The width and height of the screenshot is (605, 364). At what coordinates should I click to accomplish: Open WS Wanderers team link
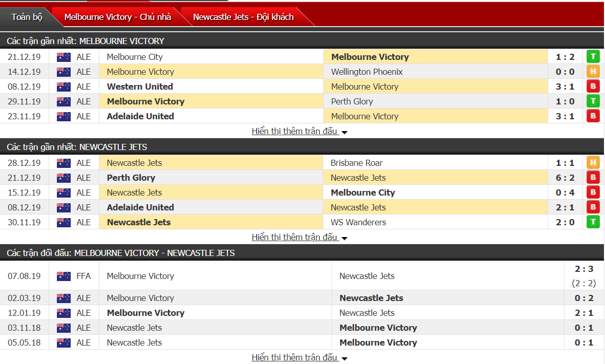point(358,223)
